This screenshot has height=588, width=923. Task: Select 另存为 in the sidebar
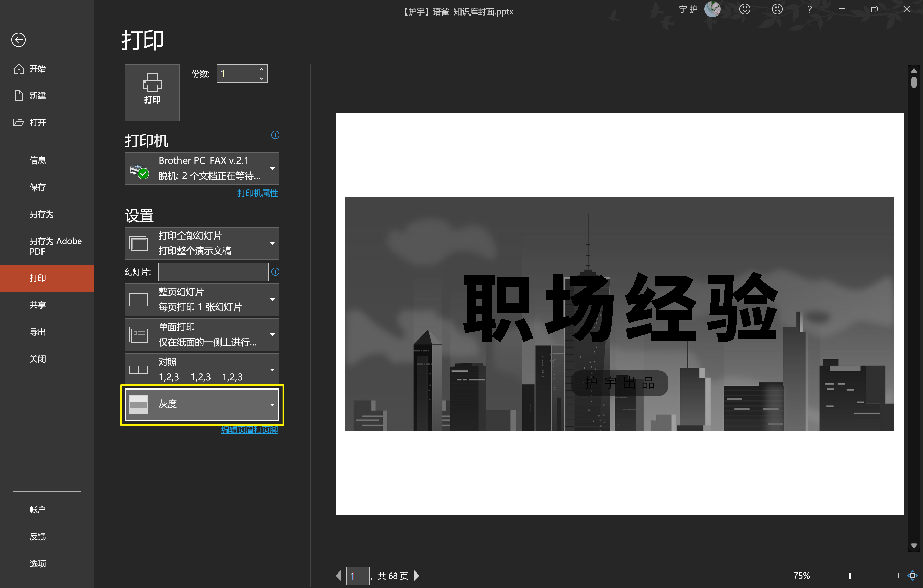pos(41,214)
